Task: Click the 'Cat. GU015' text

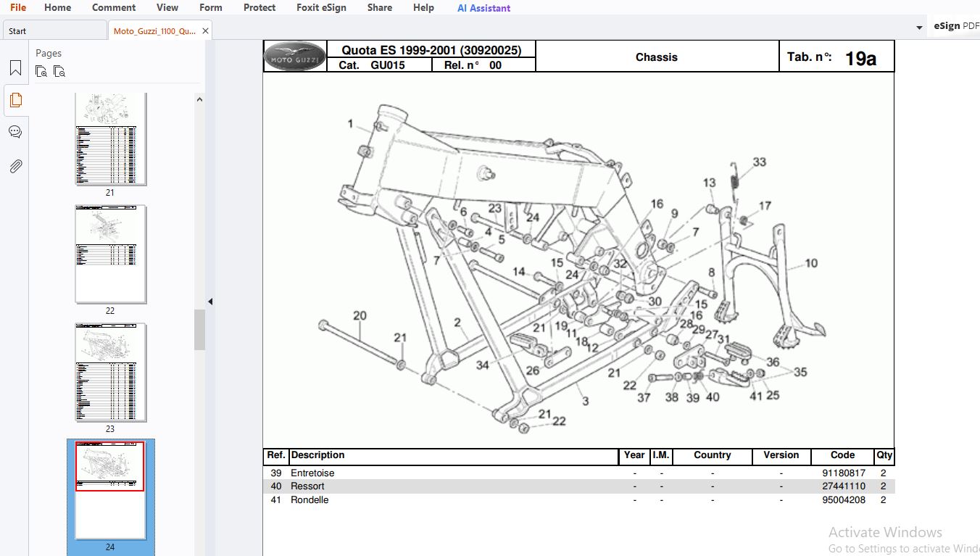Action: point(372,65)
